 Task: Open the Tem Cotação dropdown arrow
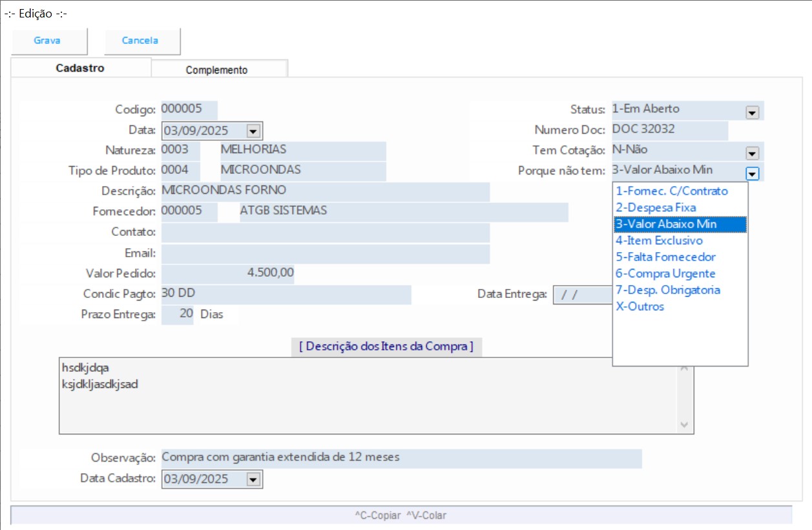click(x=752, y=153)
